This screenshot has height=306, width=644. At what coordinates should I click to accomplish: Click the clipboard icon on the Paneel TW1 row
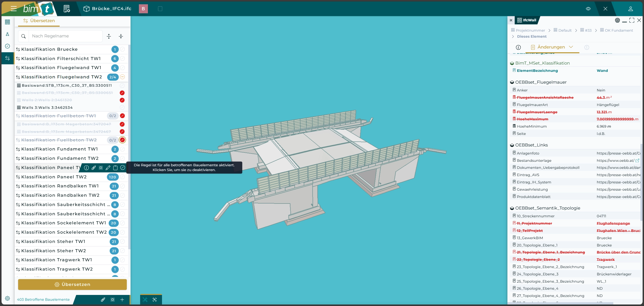(x=115, y=168)
